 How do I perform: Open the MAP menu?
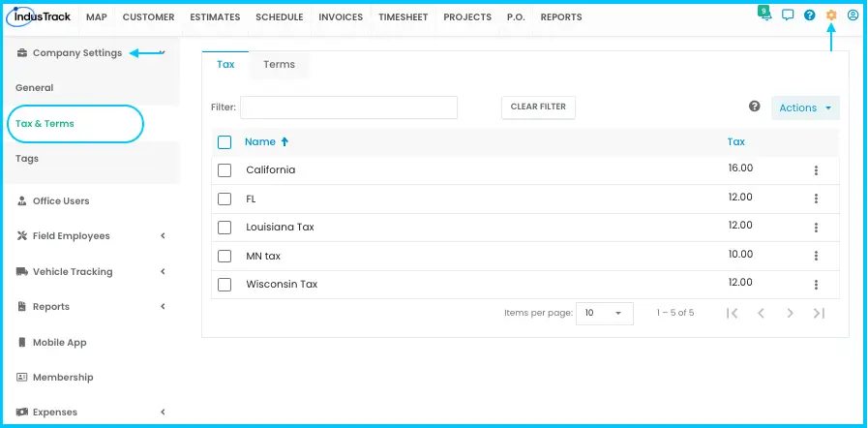pyautogui.click(x=97, y=17)
